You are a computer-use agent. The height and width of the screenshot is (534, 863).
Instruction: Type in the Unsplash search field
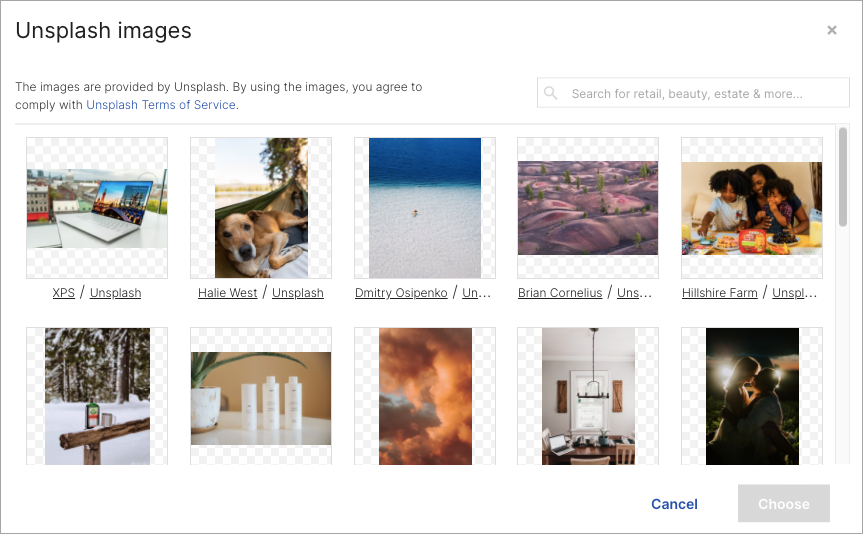coord(700,94)
